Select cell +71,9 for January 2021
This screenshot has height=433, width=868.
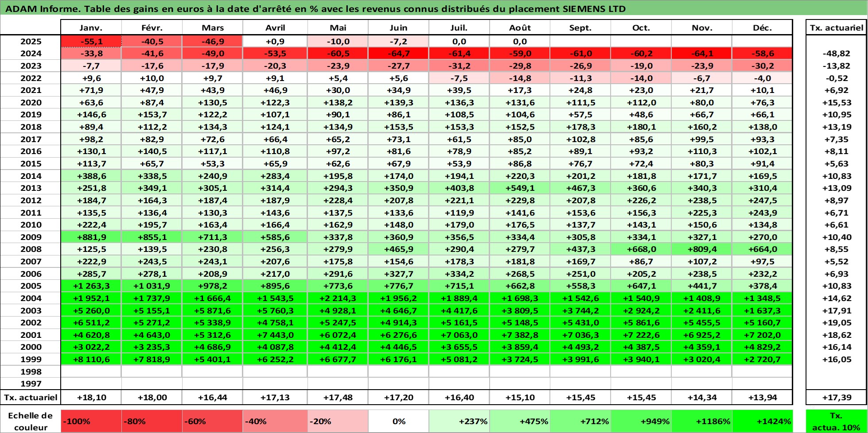pos(91,90)
